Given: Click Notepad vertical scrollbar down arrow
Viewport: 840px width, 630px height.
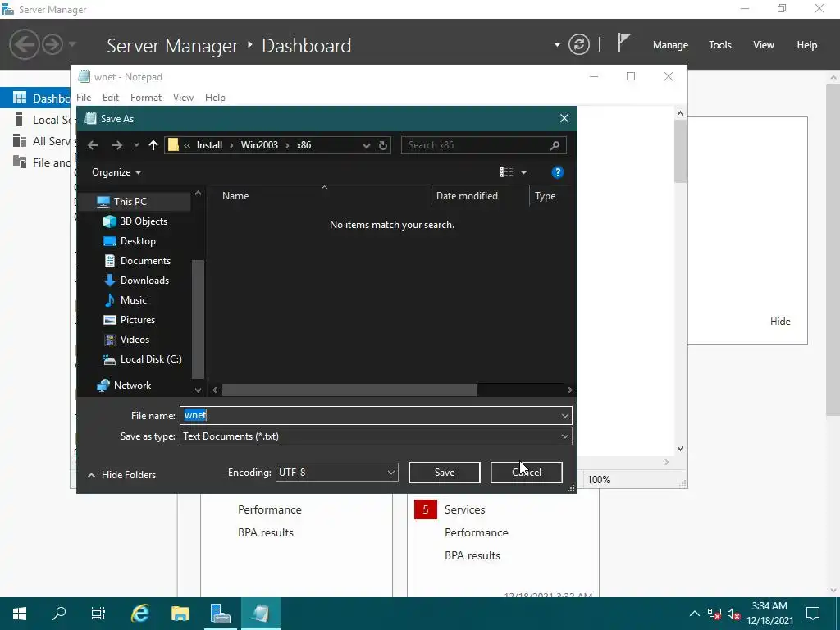Looking at the screenshot, I should pyautogui.click(x=680, y=449).
